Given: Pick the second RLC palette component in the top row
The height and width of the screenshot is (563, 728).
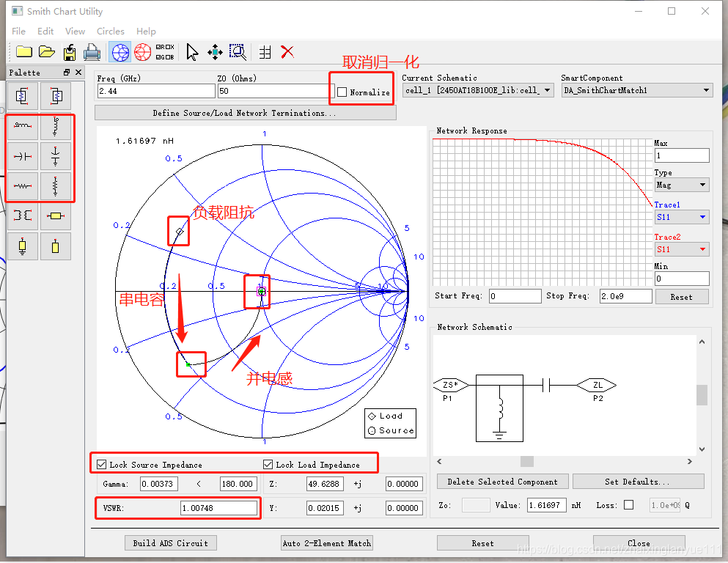Looking at the screenshot, I should tap(56, 96).
